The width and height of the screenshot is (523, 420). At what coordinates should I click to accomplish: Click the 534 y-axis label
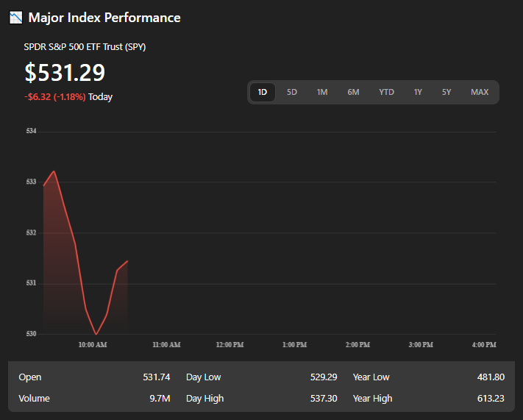pos(31,131)
